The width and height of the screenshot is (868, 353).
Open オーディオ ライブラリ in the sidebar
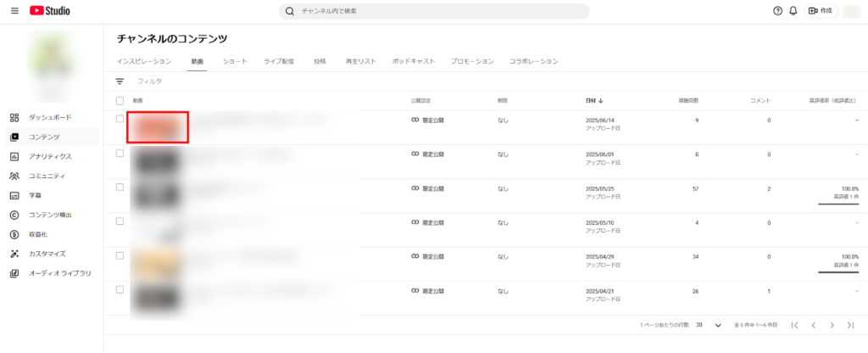click(x=59, y=273)
